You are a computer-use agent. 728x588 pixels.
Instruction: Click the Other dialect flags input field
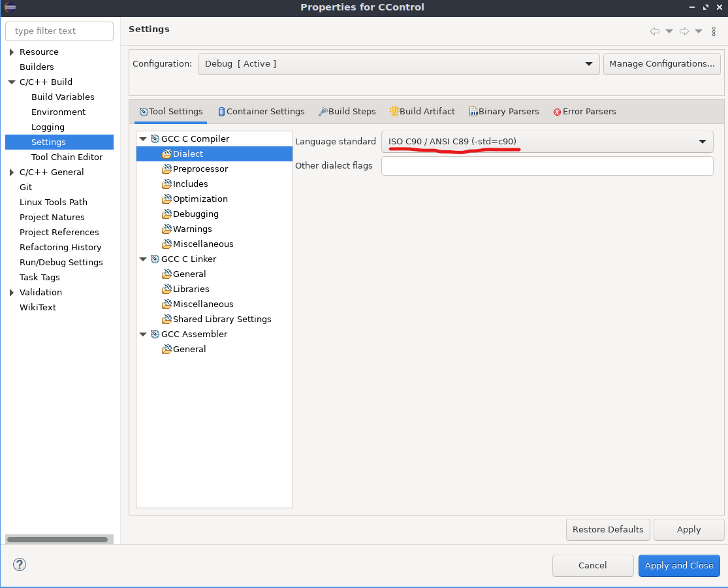[x=546, y=165]
